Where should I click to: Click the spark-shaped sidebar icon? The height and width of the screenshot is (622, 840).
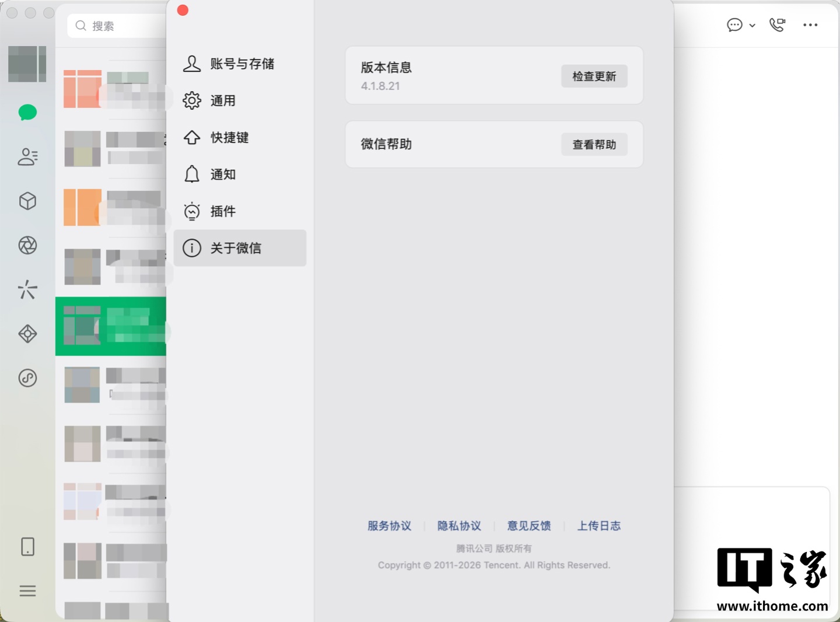(27, 289)
